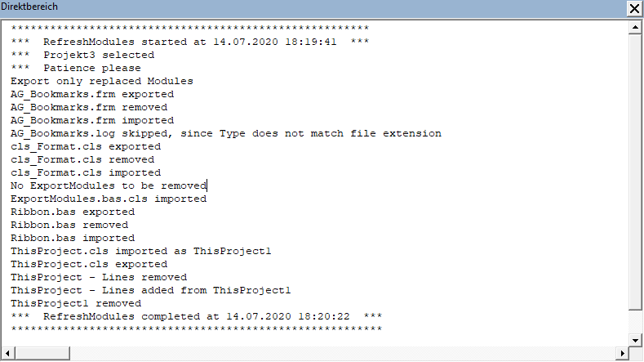Viewport: 644px width, 362px height.
Task: Click the vertical scrollbar up arrow
Action: [x=634, y=29]
